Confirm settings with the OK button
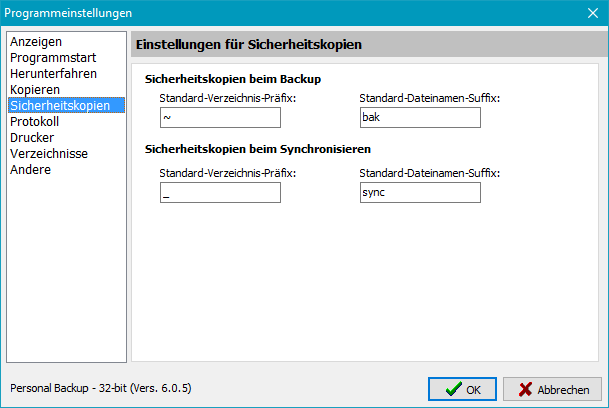Image resolution: width=609 pixels, height=408 pixels. pyautogui.click(x=462, y=389)
